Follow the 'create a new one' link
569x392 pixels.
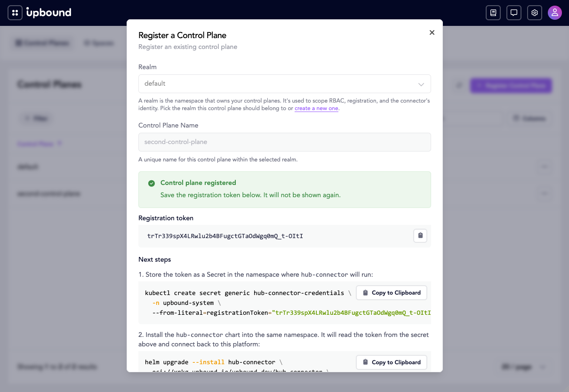[316, 108]
